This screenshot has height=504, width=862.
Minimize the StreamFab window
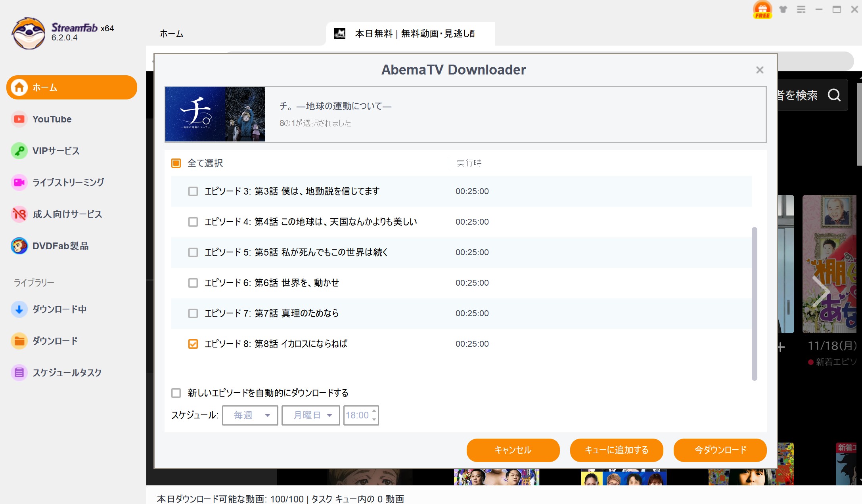[x=819, y=9]
